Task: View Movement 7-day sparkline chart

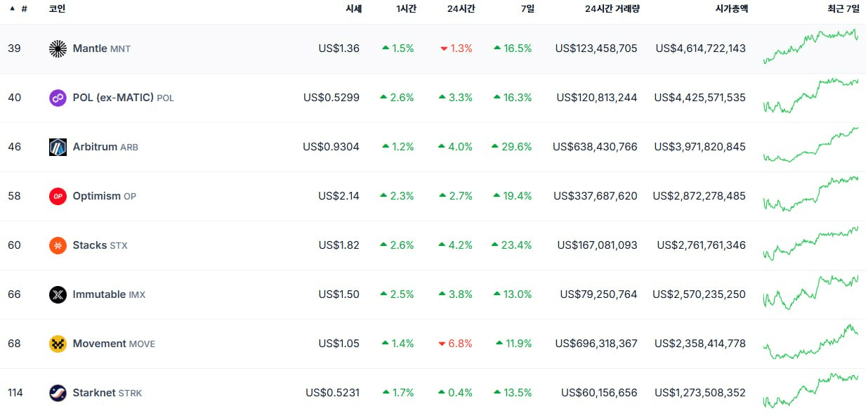Action: (x=811, y=342)
